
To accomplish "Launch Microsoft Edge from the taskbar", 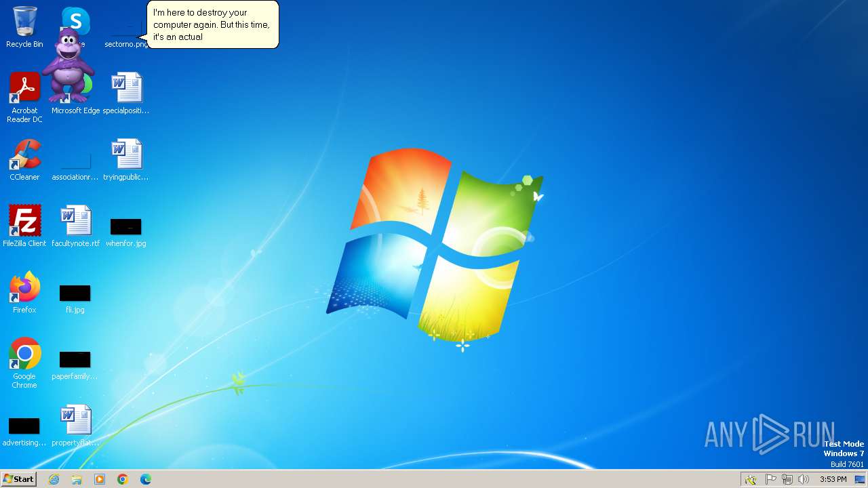I will (x=146, y=479).
